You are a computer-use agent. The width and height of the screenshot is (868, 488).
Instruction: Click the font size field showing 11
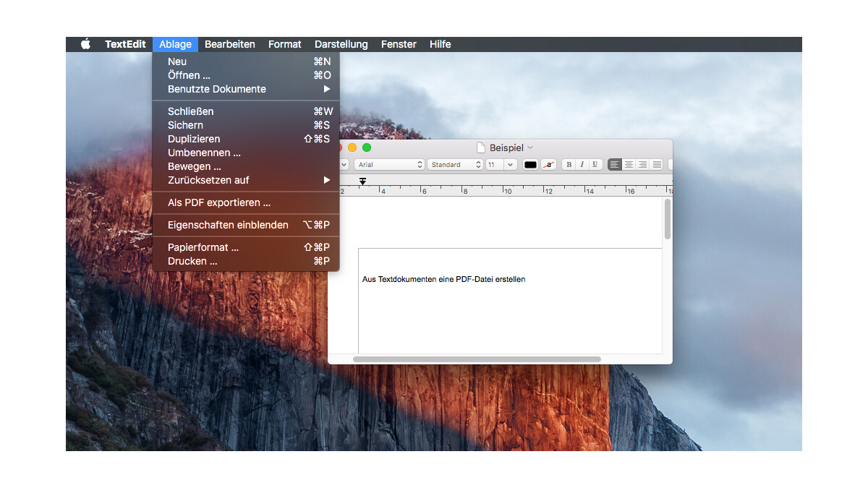495,165
